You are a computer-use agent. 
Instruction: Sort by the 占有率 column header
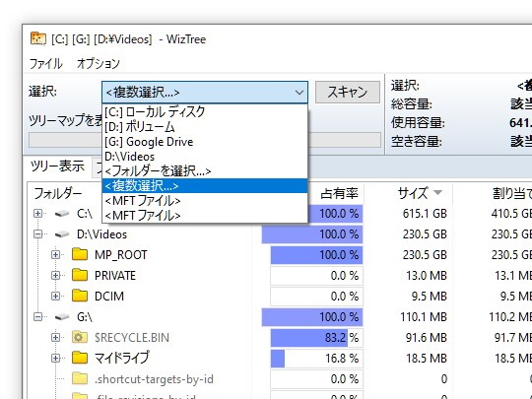tap(340, 193)
